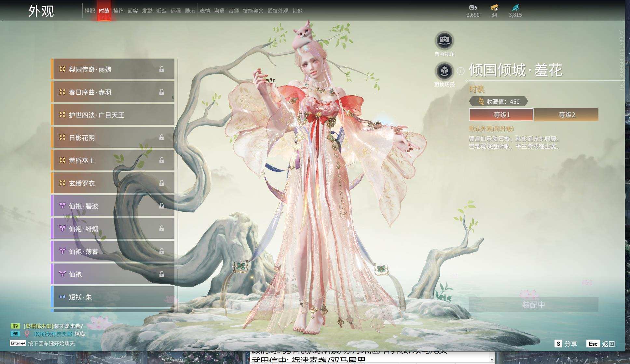
Task: Click the pink female icon in chat
Action: pyautogui.click(x=27, y=334)
